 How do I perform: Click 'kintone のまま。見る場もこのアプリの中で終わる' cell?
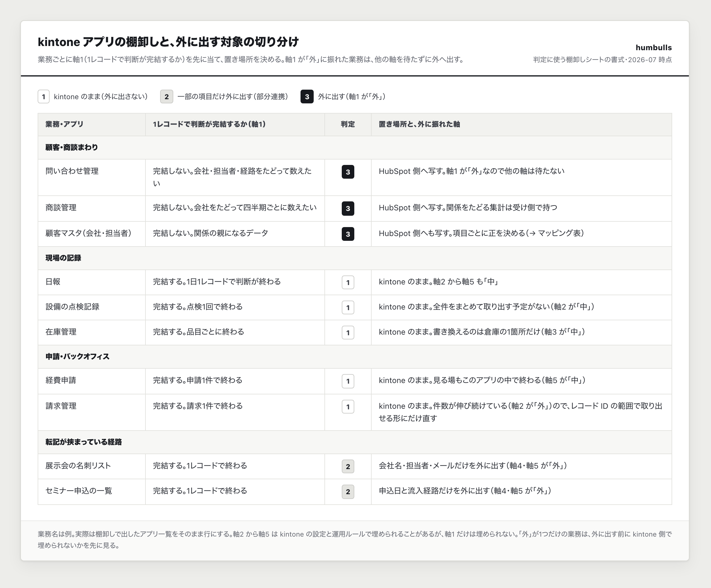click(521, 381)
